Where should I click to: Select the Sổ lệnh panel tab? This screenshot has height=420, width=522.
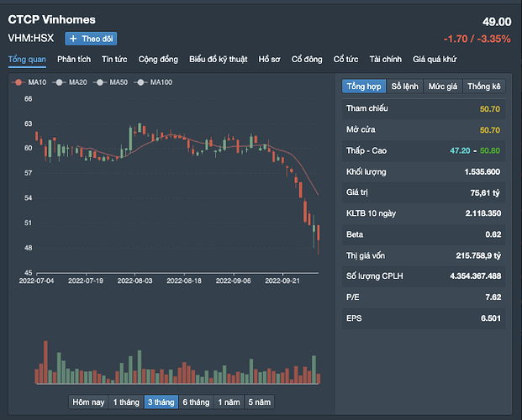point(404,87)
